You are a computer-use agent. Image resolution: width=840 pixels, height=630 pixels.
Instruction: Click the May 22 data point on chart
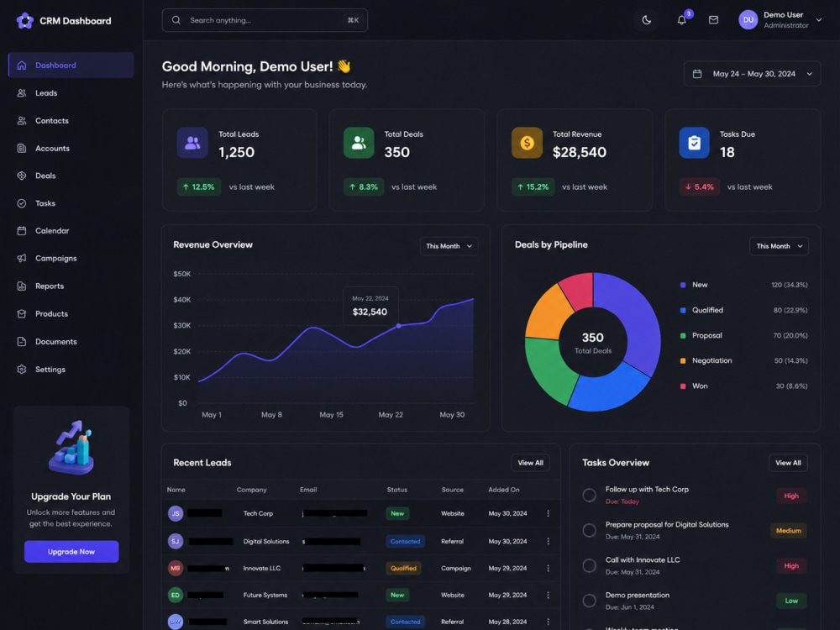coord(398,326)
